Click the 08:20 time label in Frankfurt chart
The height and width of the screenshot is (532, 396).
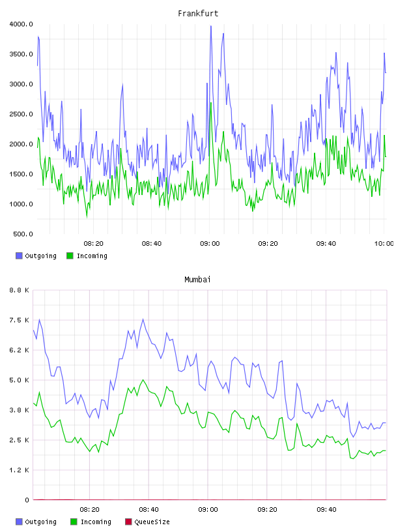pos(93,244)
